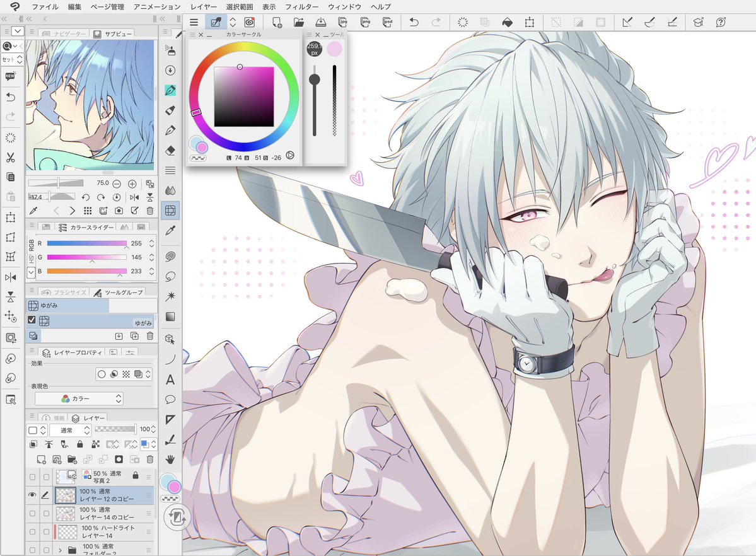The image size is (756, 556).
Task: Click the green slider G track
Action: [87, 257]
